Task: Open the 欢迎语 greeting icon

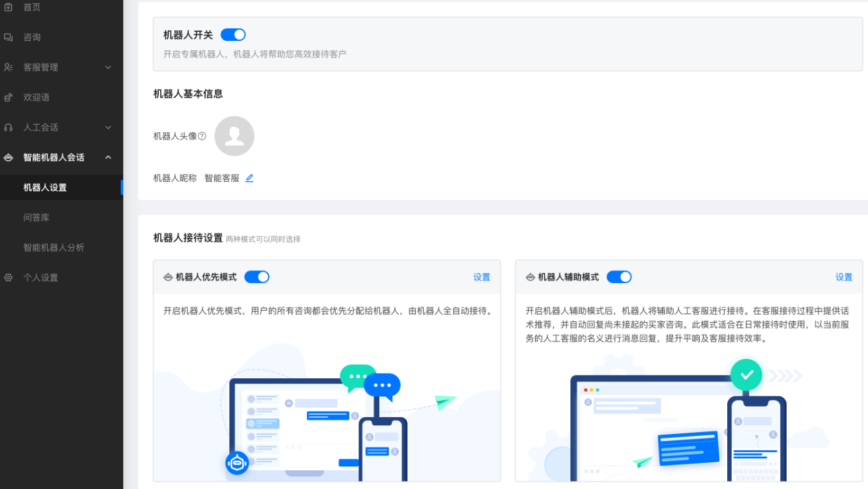Action: point(9,97)
